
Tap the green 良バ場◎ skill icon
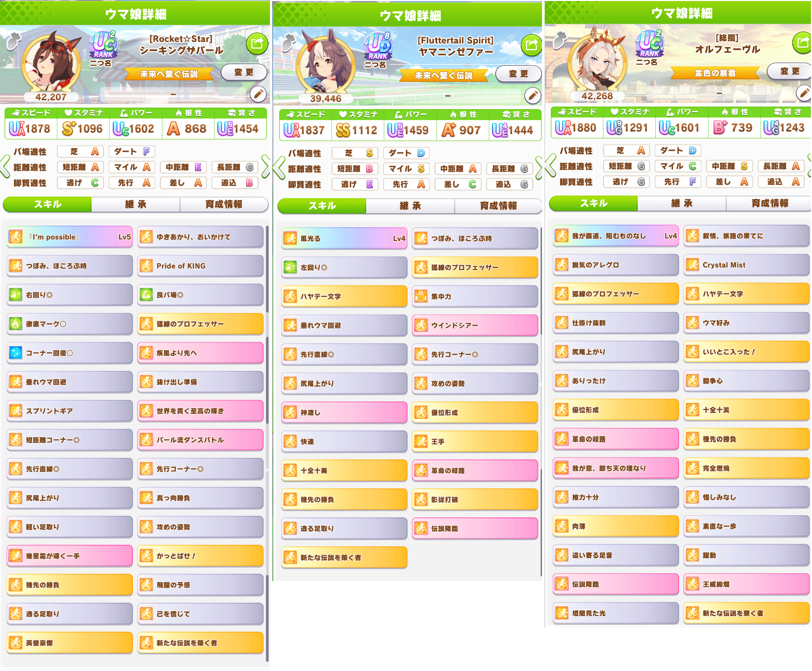[146, 295]
